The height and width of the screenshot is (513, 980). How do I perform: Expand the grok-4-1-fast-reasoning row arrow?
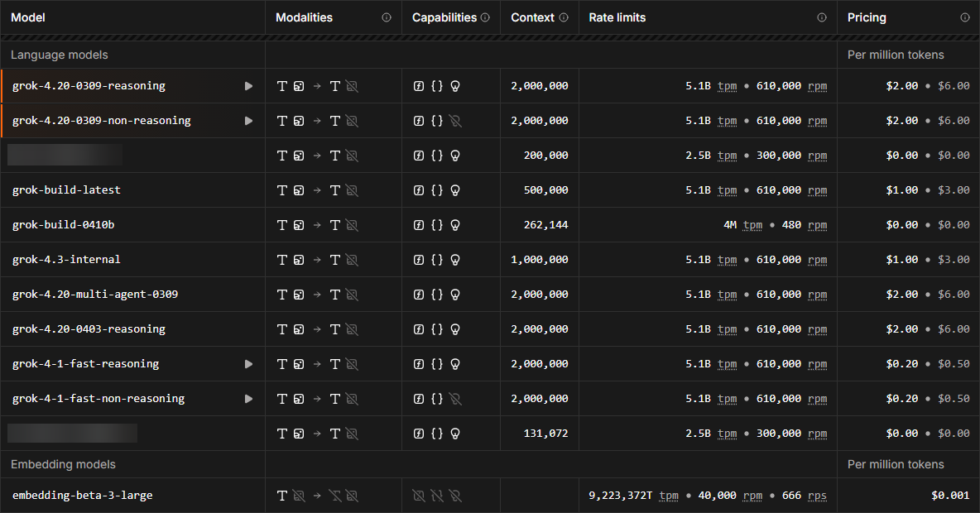[249, 364]
